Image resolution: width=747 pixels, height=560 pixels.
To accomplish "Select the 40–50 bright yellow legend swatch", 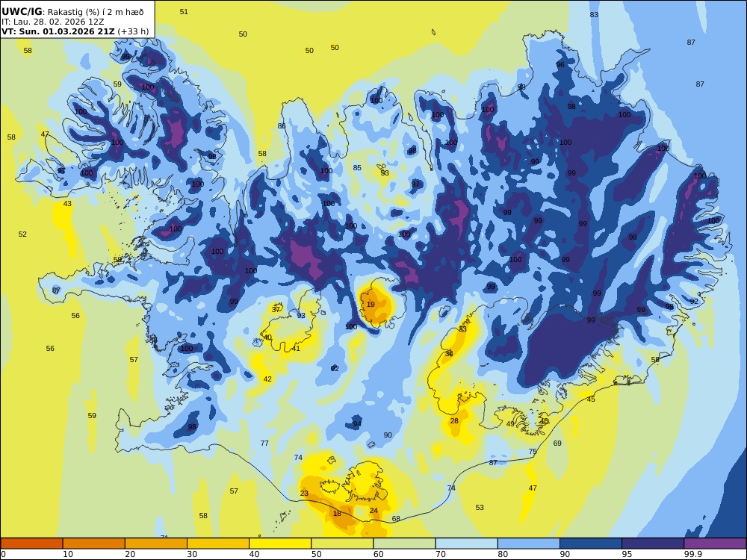I will point(280,544).
